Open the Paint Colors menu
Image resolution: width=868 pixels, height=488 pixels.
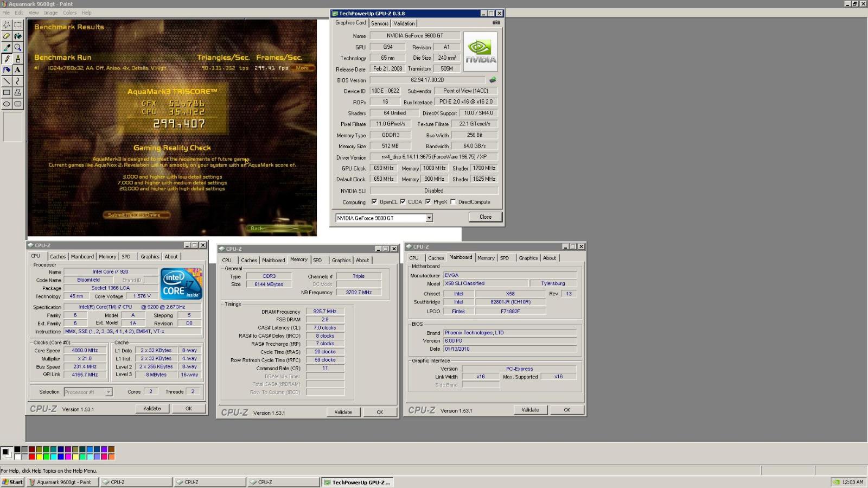(x=69, y=12)
